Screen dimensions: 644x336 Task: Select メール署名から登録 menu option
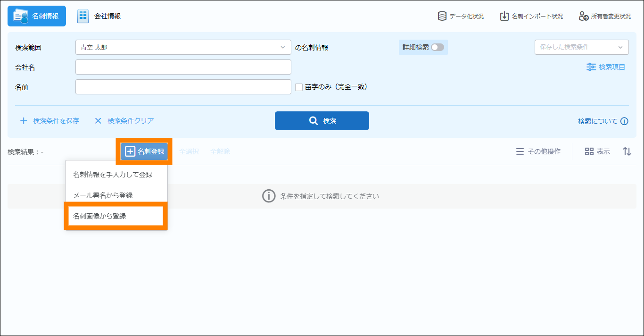(103, 195)
